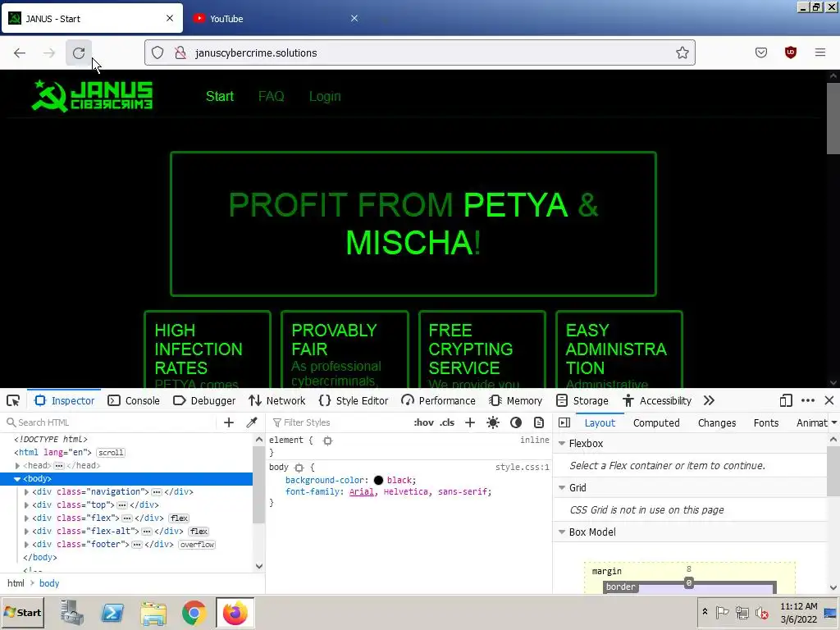This screenshot has width=840, height=630.
Task: Open the Memory tab
Action: point(516,400)
